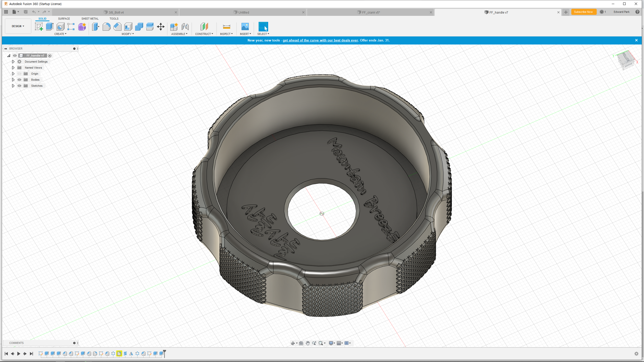
Task: Switch to the SURFACE tab
Action: [64, 19]
